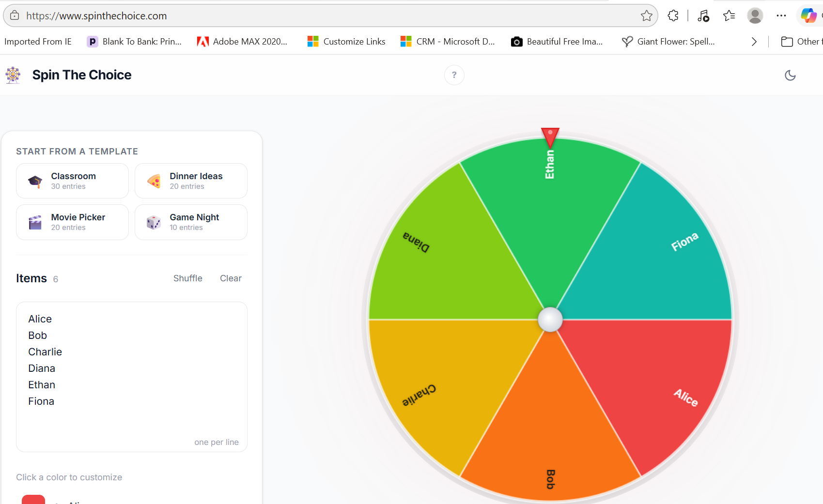Image resolution: width=823 pixels, height=504 pixels.
Task: Click the white center hub of the wheel
Action: pyautogui.click(x=550, y=320)
